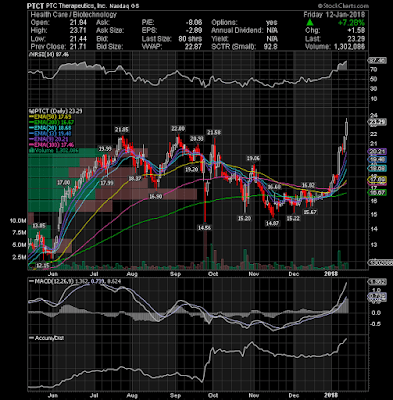The image size is (393, 400).
Task: Click the 19.06 November high label
Action: point(253,158)
